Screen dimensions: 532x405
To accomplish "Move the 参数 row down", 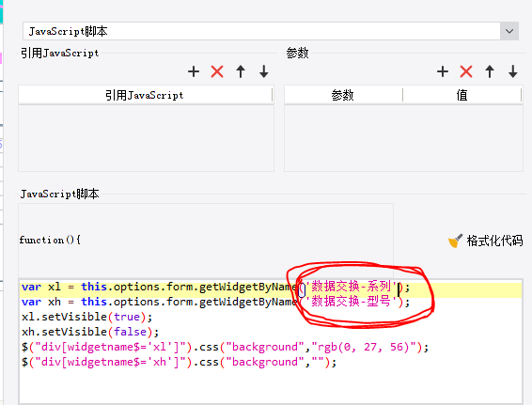I will (513, 71).
